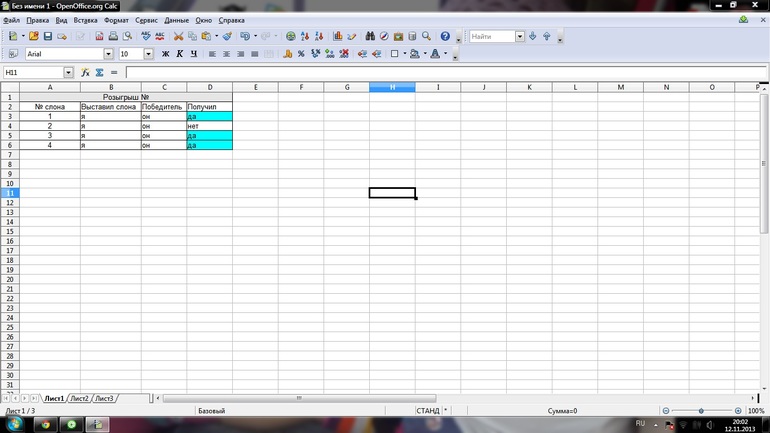Click the Sum sigma icon

pos(99,73)
